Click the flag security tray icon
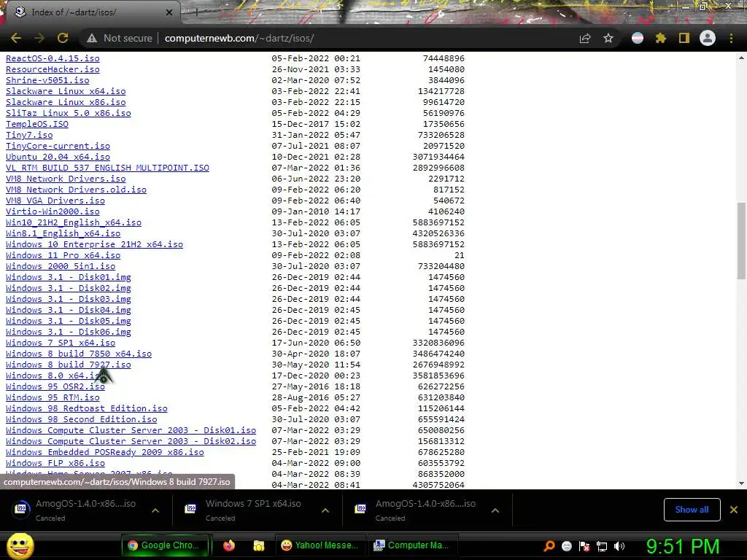Viewport: 747px width, 560px height. click(584, 546)
